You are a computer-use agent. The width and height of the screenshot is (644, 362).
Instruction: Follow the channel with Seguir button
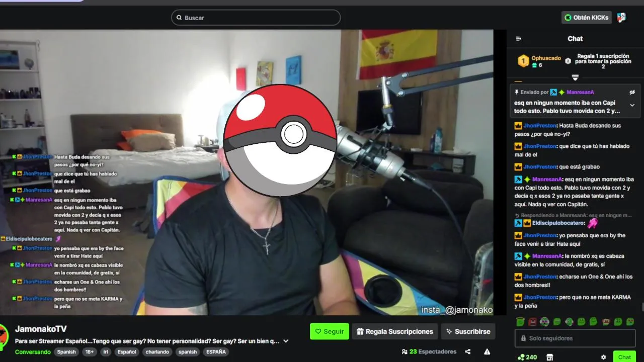(x=330, y=331)
